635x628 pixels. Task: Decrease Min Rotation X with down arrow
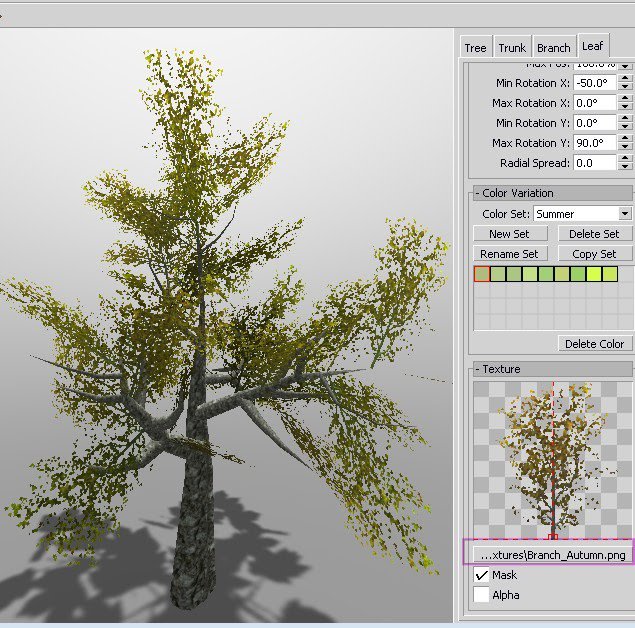click(626, 87)
